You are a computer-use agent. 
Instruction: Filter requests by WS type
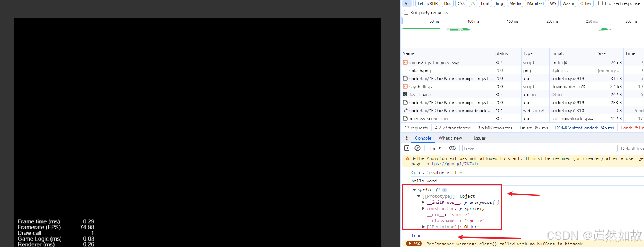click(553, 3)
